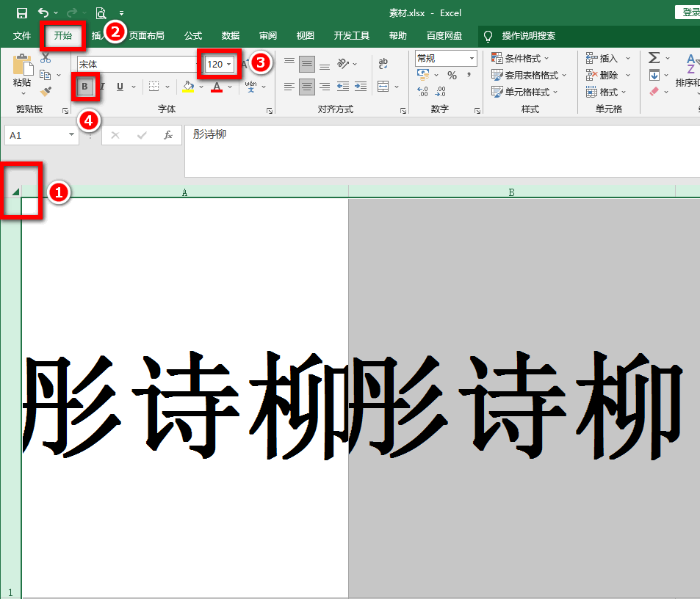Cut selection with the scissors icon

click(46, 58)
